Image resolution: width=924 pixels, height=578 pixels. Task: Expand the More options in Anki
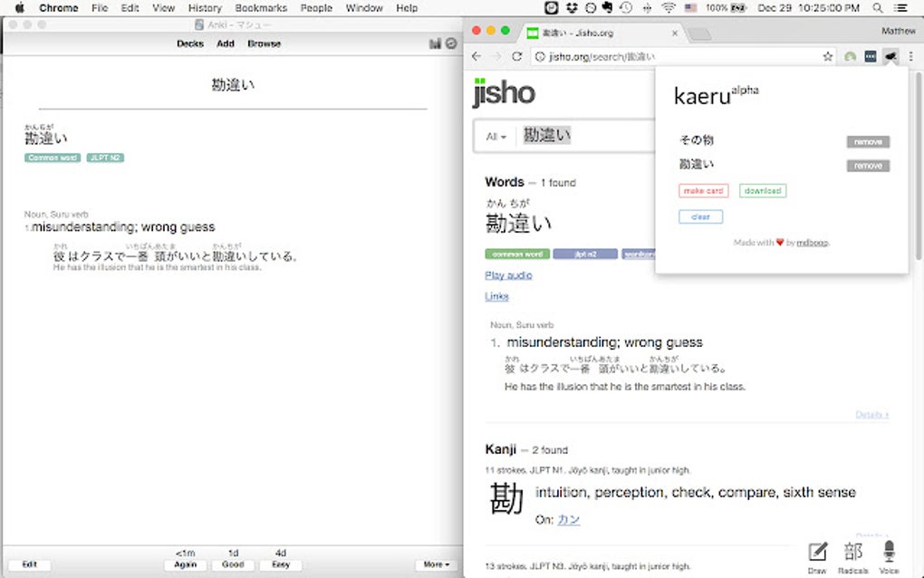tap(435, 564)
